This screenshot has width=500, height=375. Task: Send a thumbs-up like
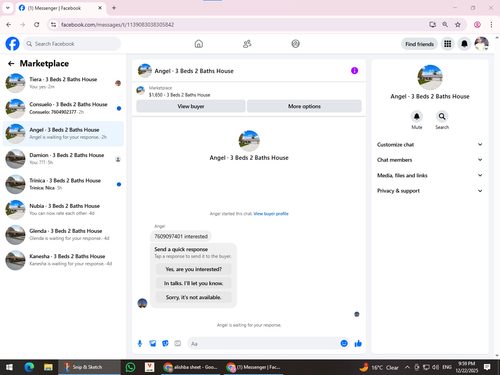click(x=358, y=343)
